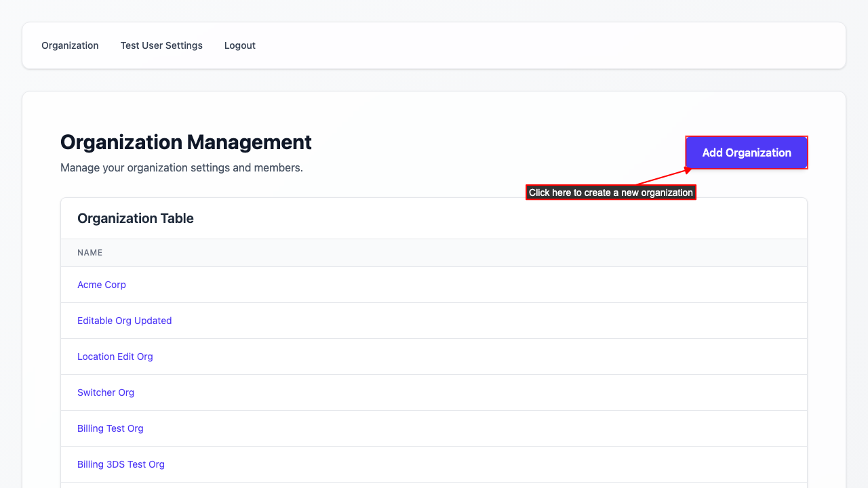Open the Billing Test Org entry
The height and width of the screenshot is (488, 868).
click(110, 428)
